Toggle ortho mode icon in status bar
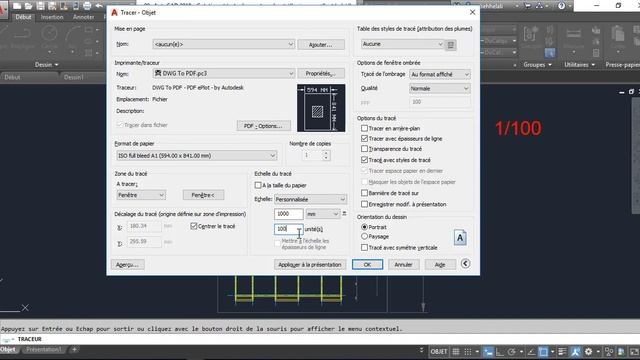The height and width of the screenshot is (360, 640). 500,351
